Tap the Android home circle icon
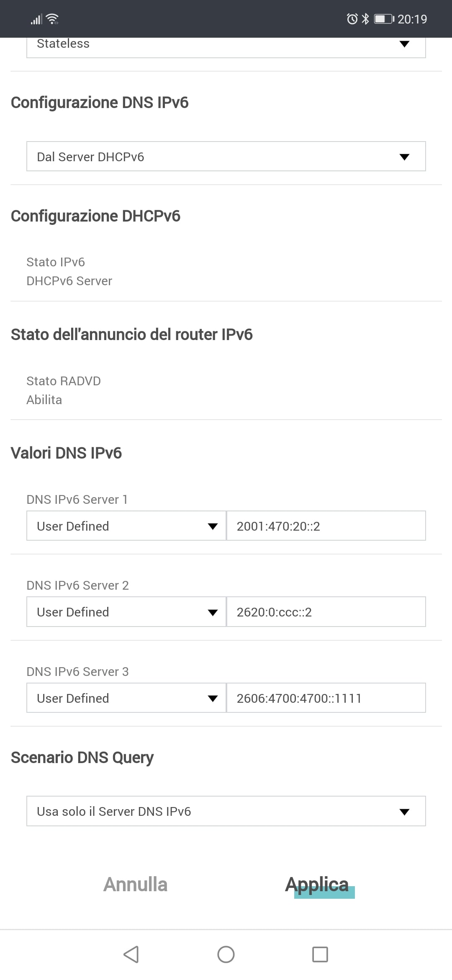The width and height of the screenshot is (452, 980). pos(226,954)
